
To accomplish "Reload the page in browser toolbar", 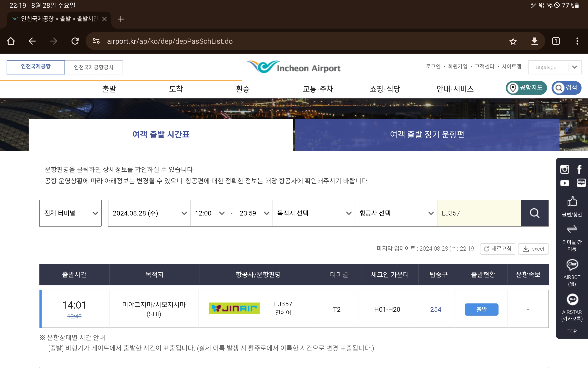I will (75, 41).
